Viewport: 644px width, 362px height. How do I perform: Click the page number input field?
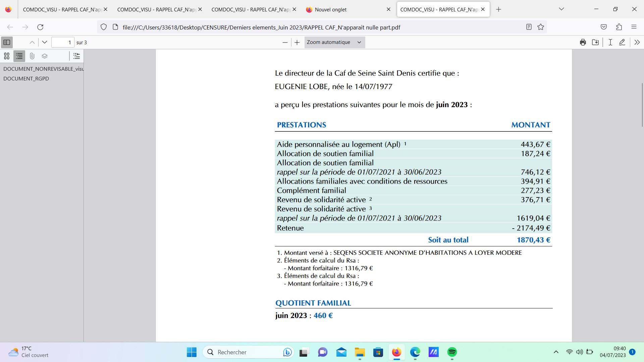point(63,42)
